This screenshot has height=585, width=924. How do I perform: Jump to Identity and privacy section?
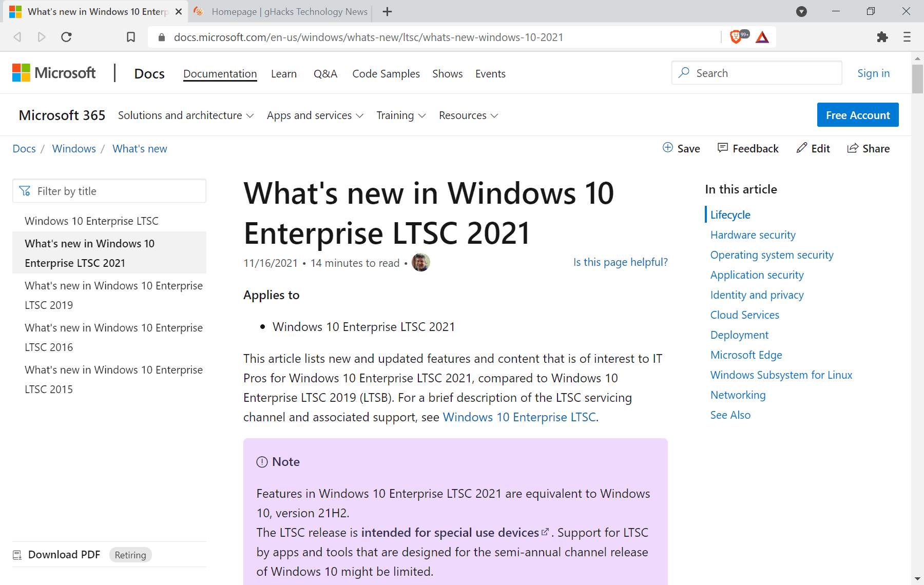pos(757,295)
